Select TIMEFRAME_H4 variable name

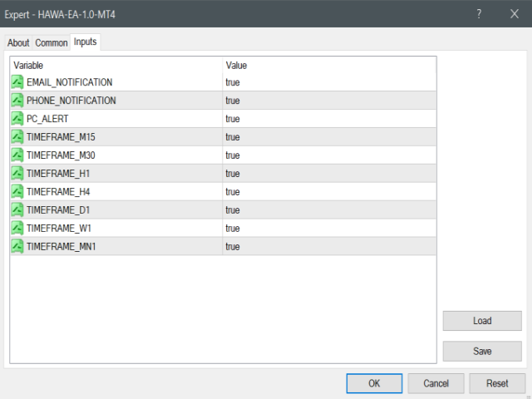58,192
